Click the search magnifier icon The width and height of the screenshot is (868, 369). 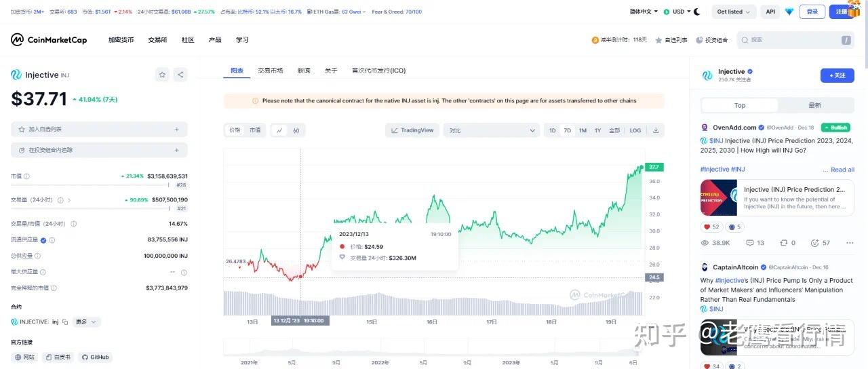click(745, 40)
